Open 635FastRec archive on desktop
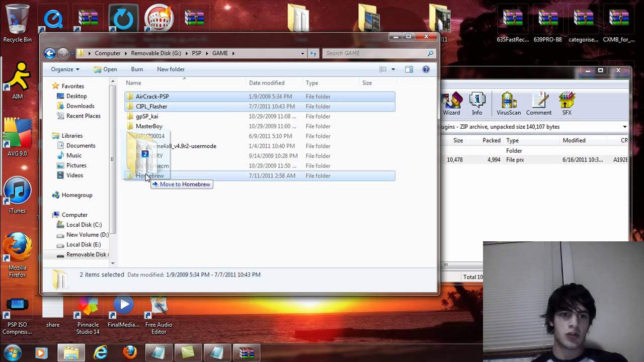 [512, 24]
